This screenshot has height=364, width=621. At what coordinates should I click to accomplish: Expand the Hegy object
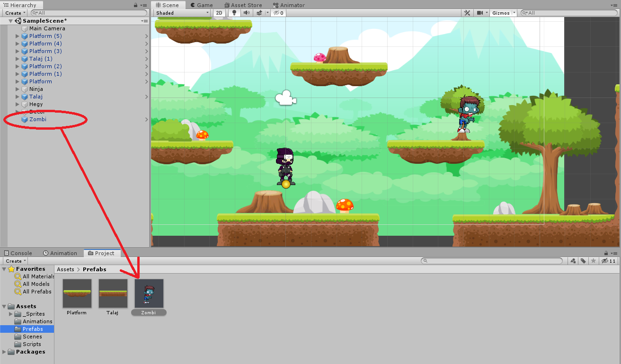coord(18,104)
